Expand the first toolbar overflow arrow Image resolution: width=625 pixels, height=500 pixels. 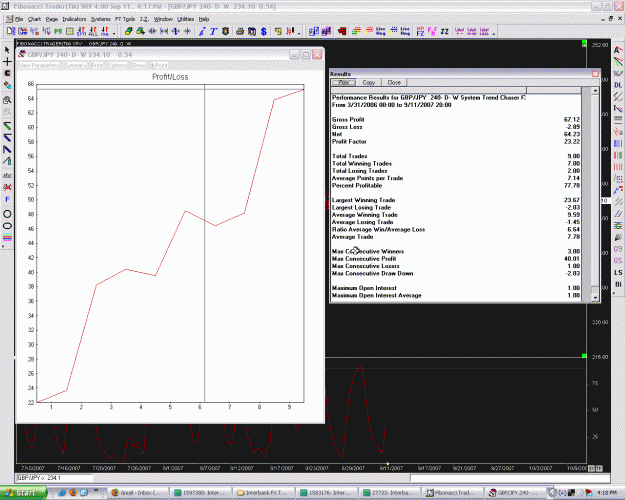click(x=114, y=33)
